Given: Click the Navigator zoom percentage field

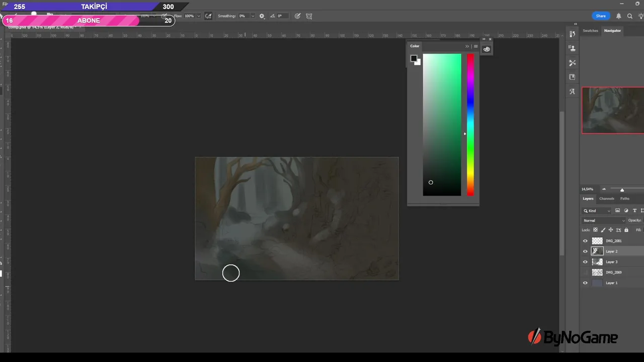Looking at the screenshot, I should tap(588, 189).
